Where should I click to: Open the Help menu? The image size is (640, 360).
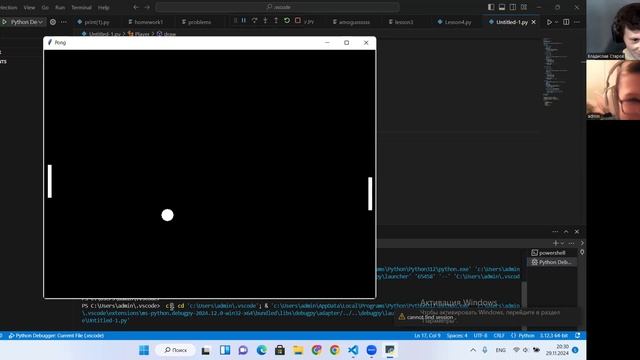104,7
